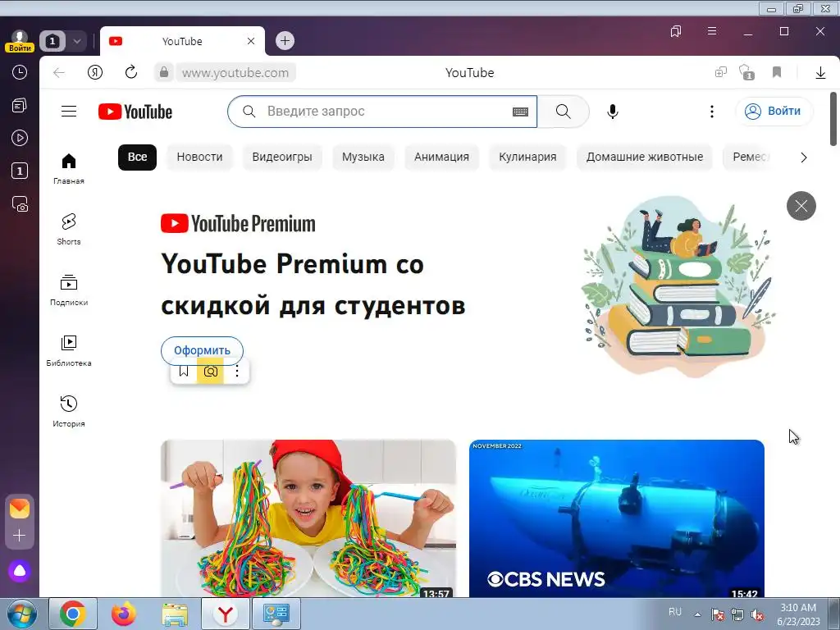The width and height of the screenshot is (840, 630).
Task: Open the tab count panel in left sidebar
Action: (20, 171)
